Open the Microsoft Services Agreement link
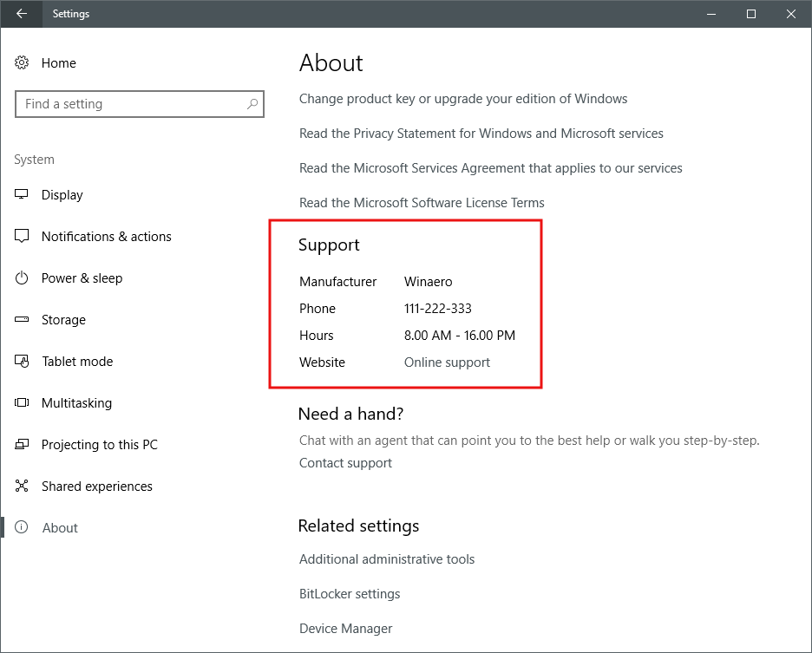 [x=490, y=168]
